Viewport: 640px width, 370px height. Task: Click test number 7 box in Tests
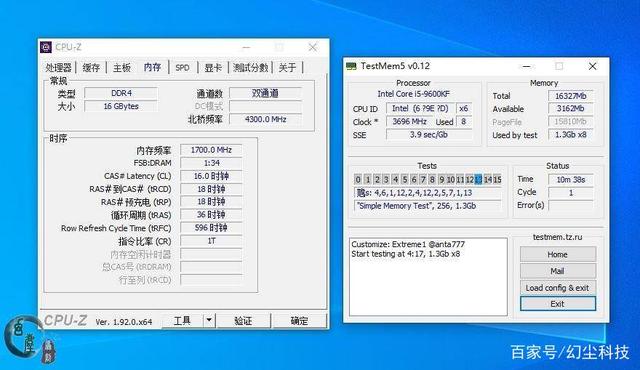423,179
